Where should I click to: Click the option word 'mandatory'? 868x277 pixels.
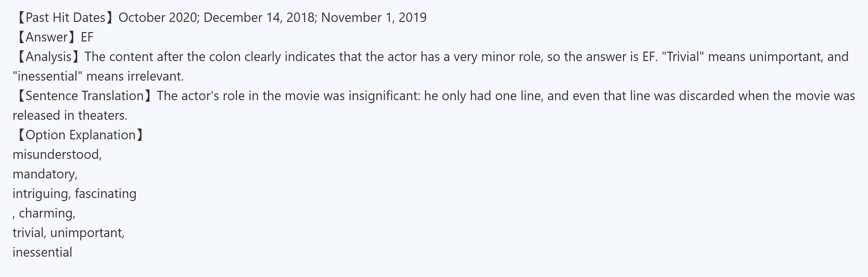44,174
